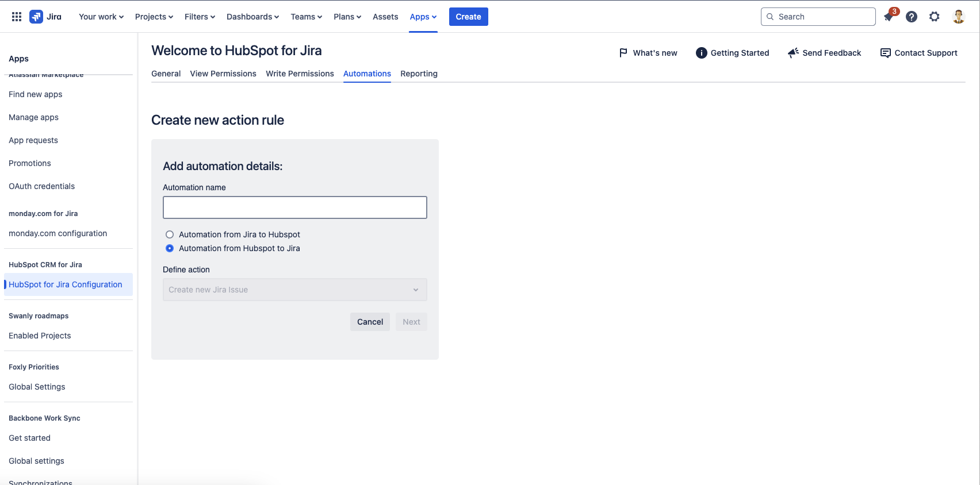The height and width of the screenshot is (485, 980).
Task: Expand the Projects menu
Action: 154,17
